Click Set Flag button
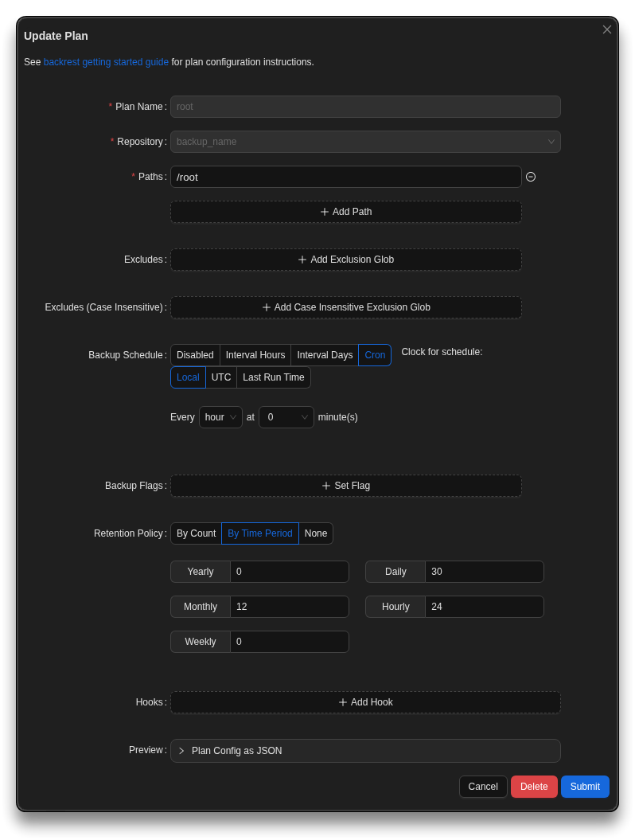Image resolution: width=635 pixels, height=840 pixels. click(x=346, y=486)
